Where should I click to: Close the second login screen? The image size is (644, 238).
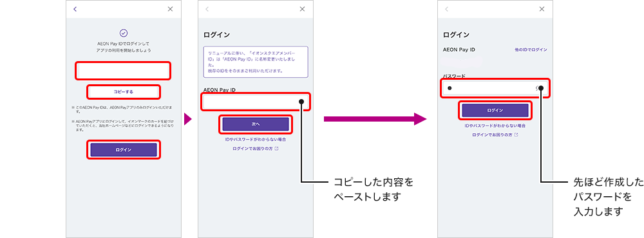(302, 9)
